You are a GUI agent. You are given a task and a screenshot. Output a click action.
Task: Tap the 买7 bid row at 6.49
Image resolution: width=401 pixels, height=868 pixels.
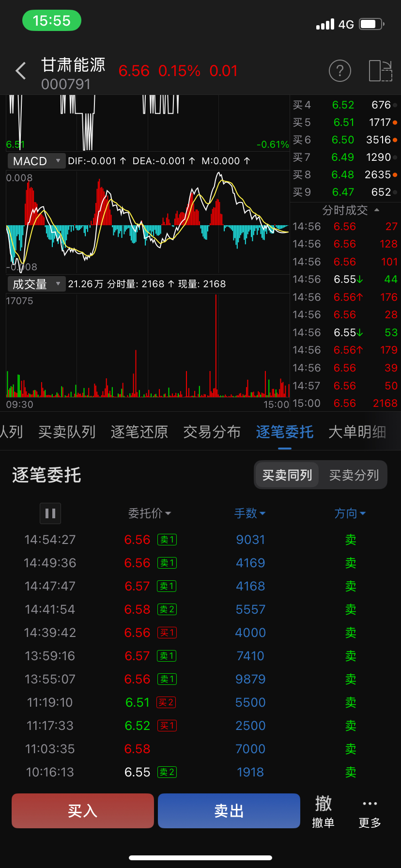tap(345, 157)
